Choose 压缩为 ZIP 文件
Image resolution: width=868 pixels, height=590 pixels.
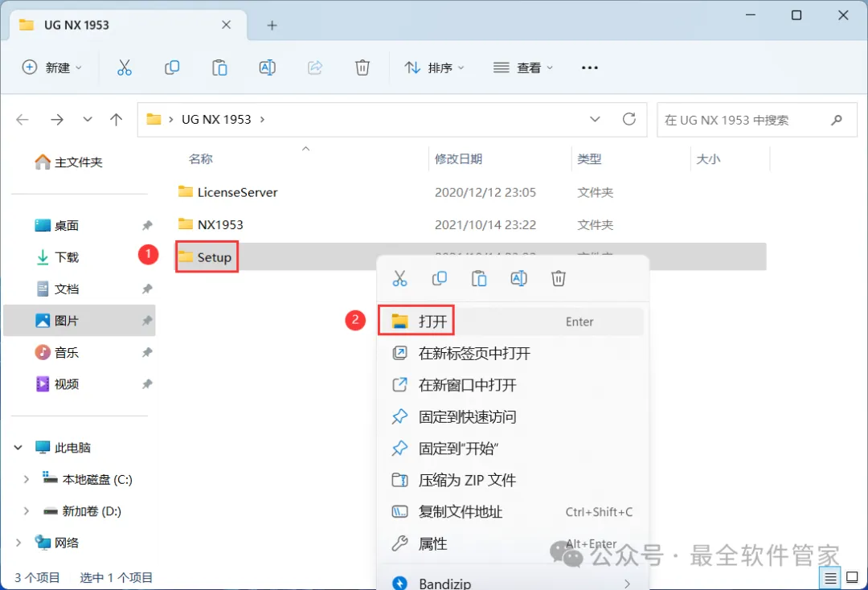point(511,480)
